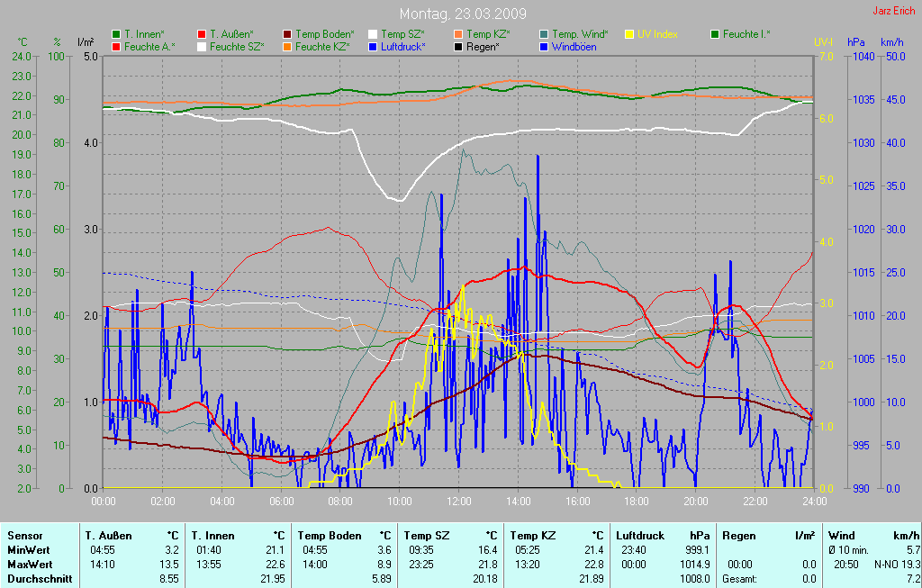Click the green Feuchte I. legend swatch
This screenshot has height=588, width=922.
(x=715, y=35)
